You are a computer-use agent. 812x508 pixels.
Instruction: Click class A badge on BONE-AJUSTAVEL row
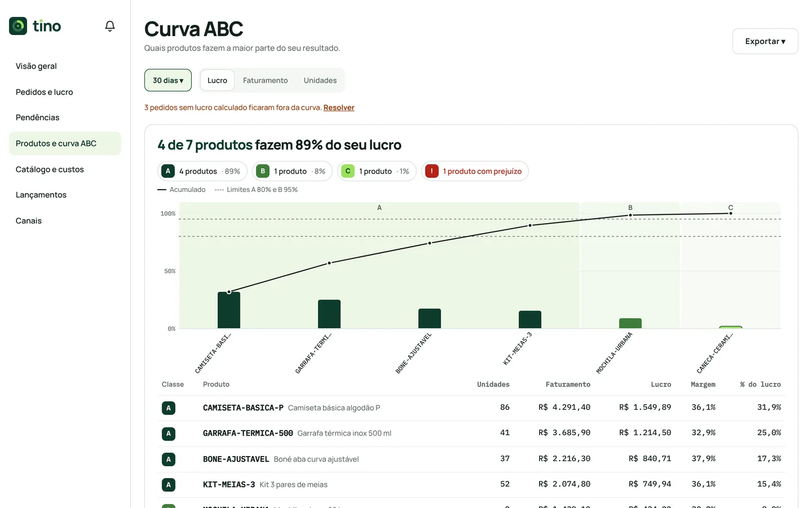pos(169,459)
